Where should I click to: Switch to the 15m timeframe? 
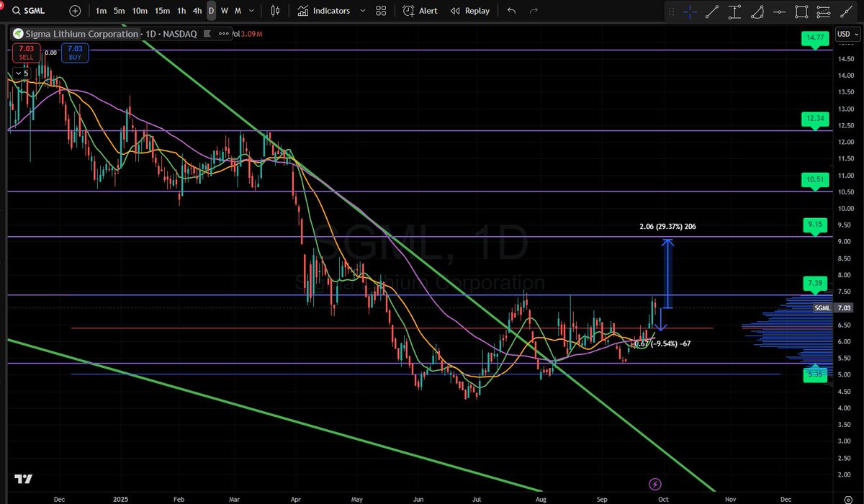[163, 11]
